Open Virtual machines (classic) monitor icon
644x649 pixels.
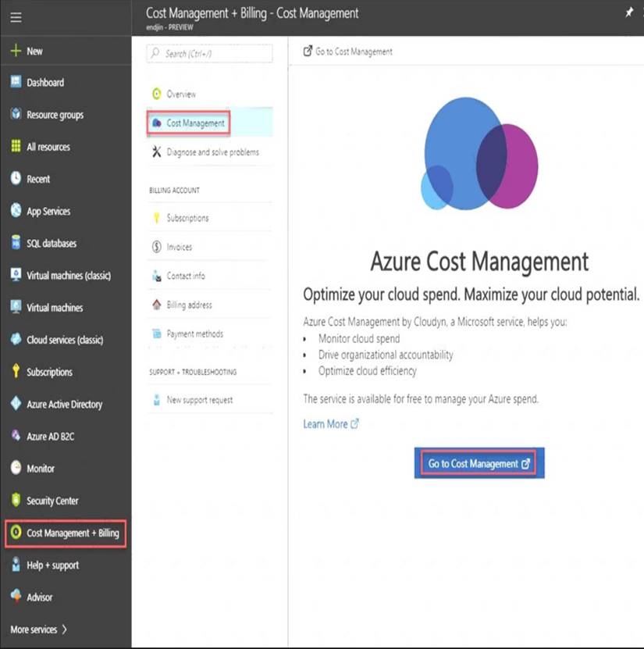pos(16,274)
